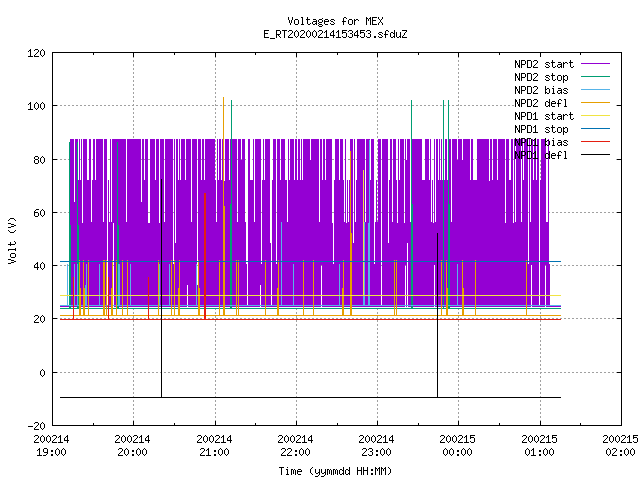This screenshot has height=480, width=640.
Task: Select the 'NPD1 start' legend label
Action: (x=544, y=116)
